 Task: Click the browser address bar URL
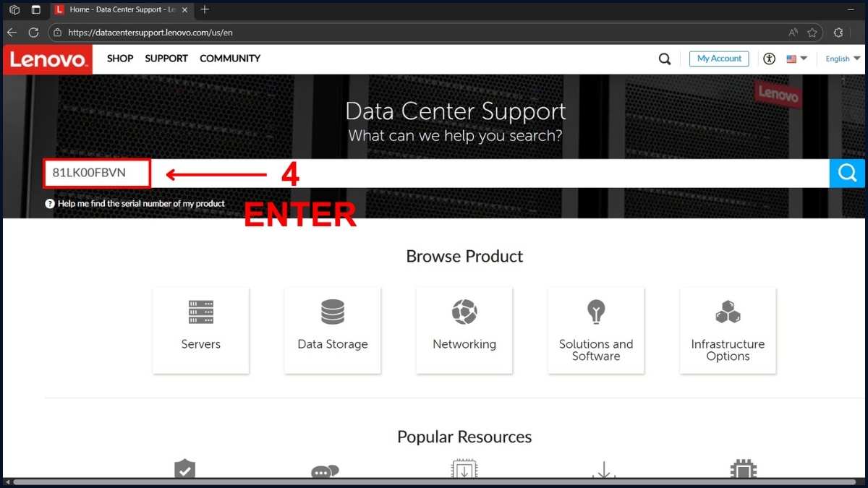[x=150, y=33]
